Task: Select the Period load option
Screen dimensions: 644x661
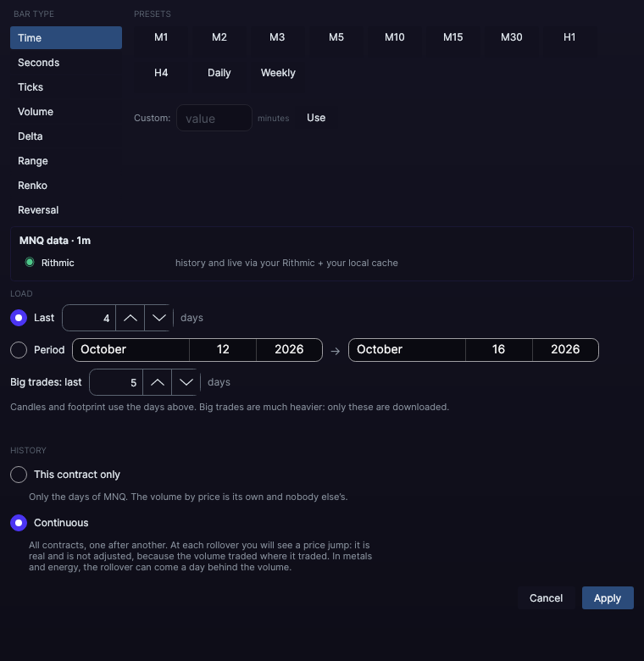Action: point(19,350)
